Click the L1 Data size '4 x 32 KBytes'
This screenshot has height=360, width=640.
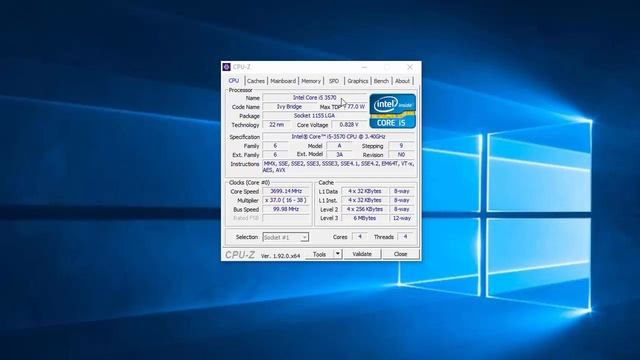click(365, 191)
